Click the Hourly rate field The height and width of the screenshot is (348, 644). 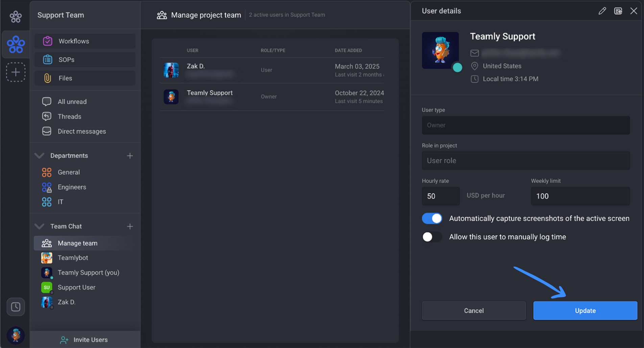coord(441,196)
